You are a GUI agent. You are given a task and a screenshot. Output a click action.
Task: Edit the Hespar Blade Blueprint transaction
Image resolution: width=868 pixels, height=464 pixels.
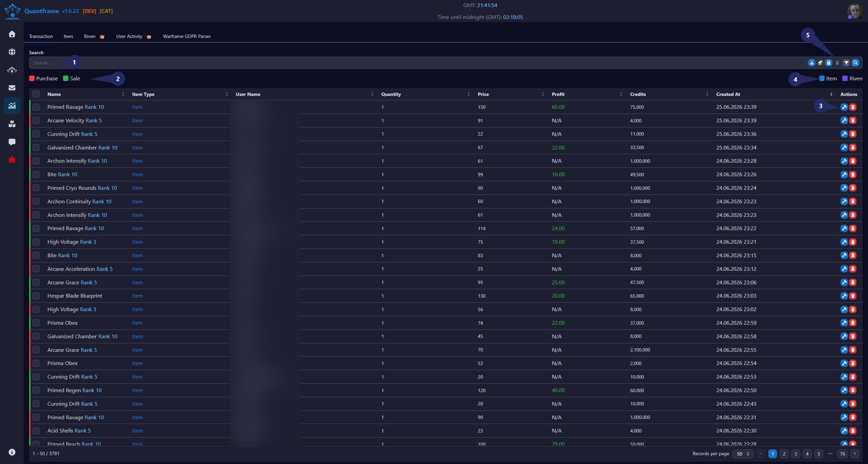[844, 296]
